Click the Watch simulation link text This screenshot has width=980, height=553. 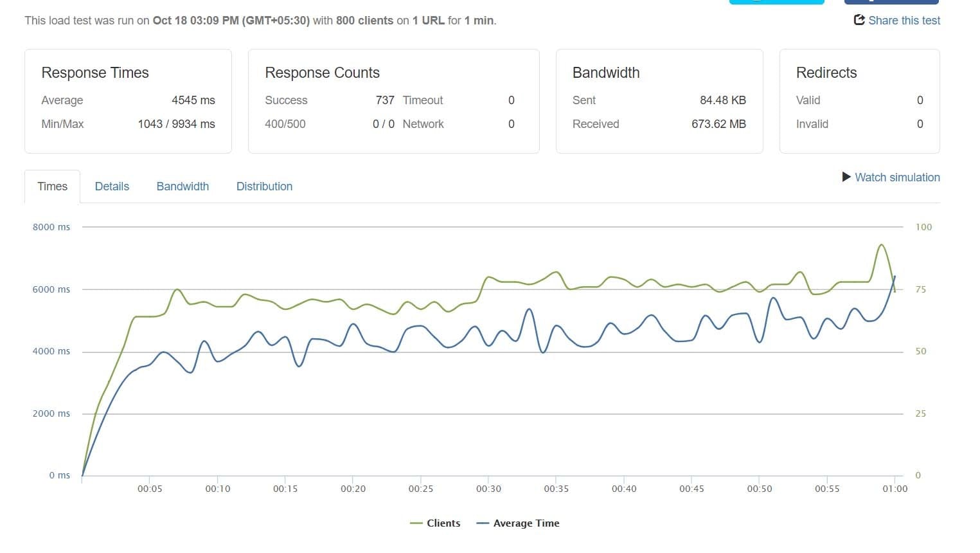(x=897, y=177)
